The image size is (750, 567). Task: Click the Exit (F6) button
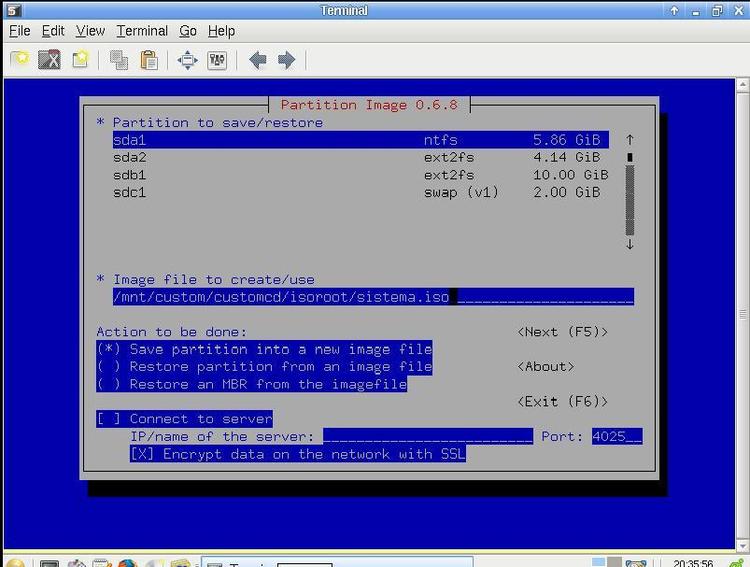pyautogui.click(x=562, y=401)
